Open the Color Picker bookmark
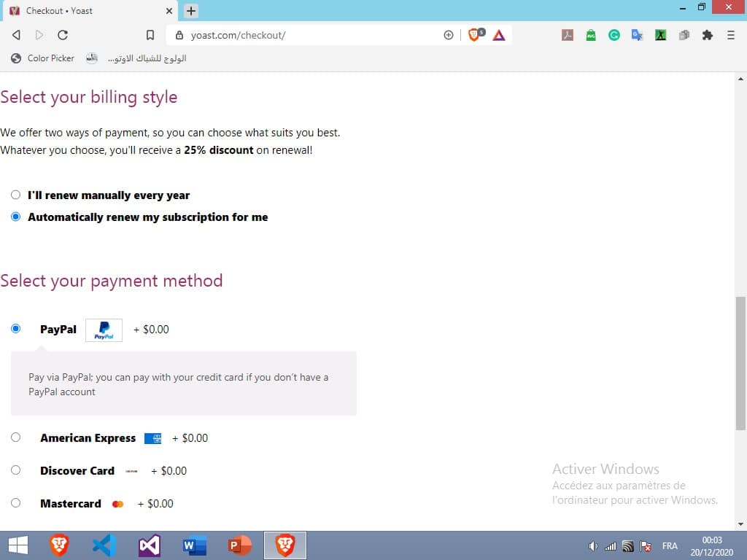Viewport: 747px width, 560px height. (43, 58)
